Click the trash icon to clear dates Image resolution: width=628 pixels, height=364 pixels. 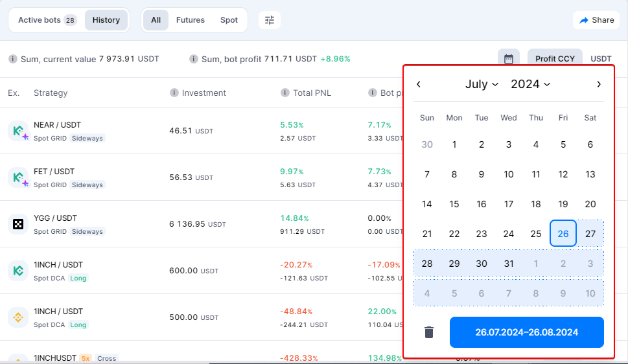[428, 332]
